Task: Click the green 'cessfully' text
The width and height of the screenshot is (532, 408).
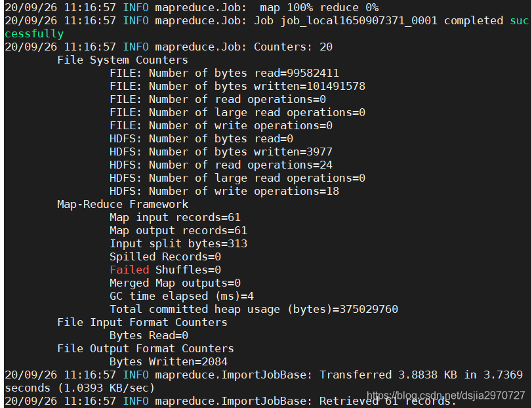Action: coord(34,34)
